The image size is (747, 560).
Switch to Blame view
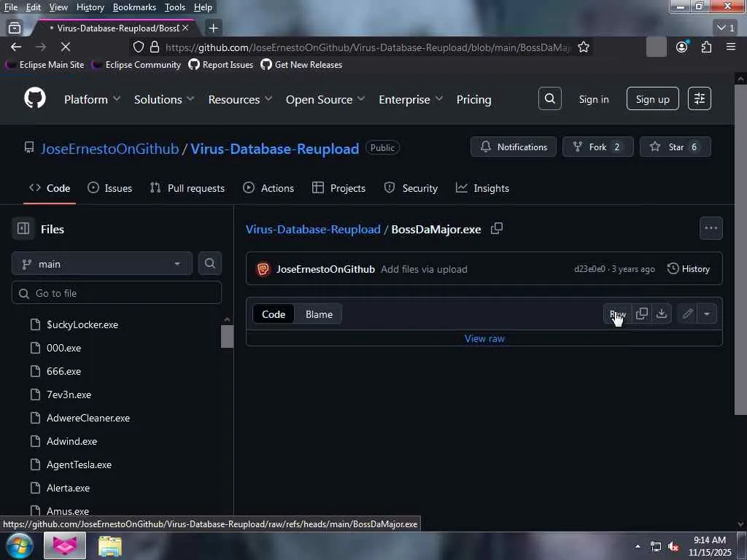coord(319,314)
